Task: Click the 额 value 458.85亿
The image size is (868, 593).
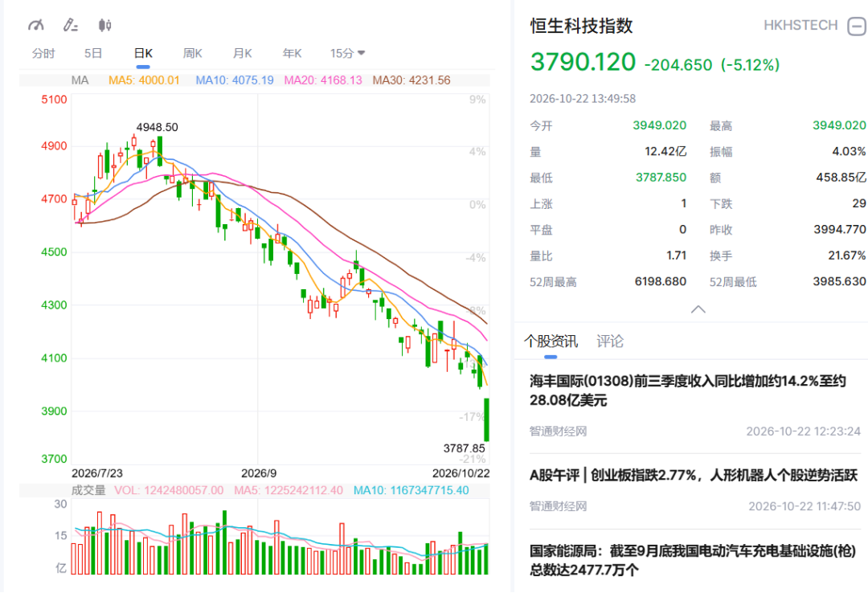Action: 841,178
